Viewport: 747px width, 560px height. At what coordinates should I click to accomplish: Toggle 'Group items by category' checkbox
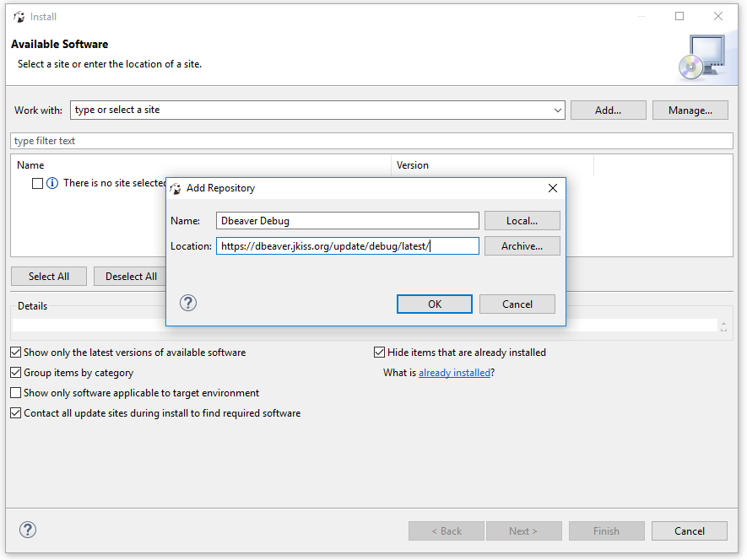tap(16, 373)
